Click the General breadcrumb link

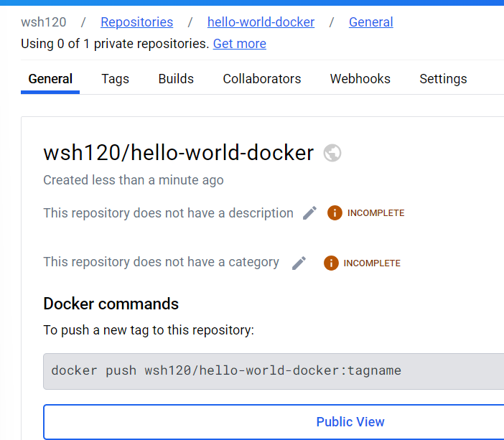point(371,22)
